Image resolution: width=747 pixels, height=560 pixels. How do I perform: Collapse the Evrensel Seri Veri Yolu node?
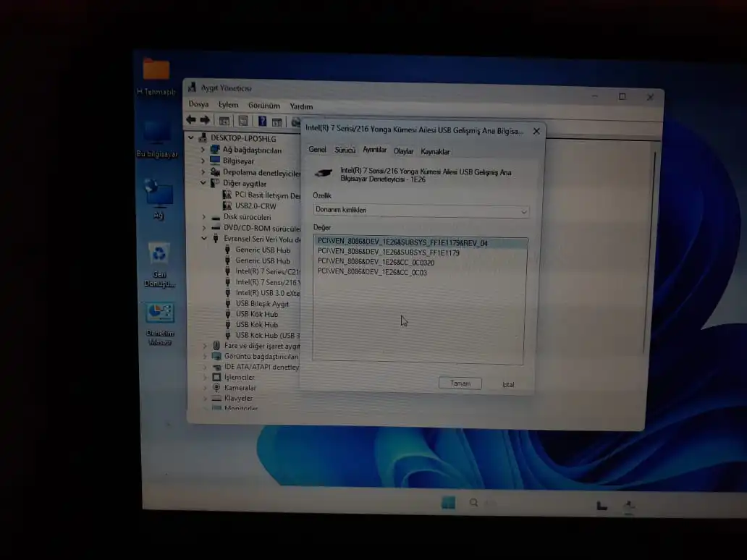tap(204, 238)
